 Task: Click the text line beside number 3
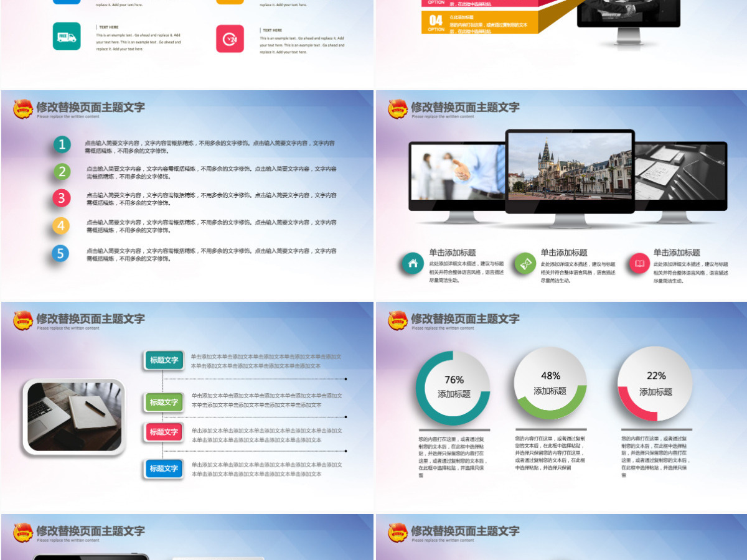212,199
